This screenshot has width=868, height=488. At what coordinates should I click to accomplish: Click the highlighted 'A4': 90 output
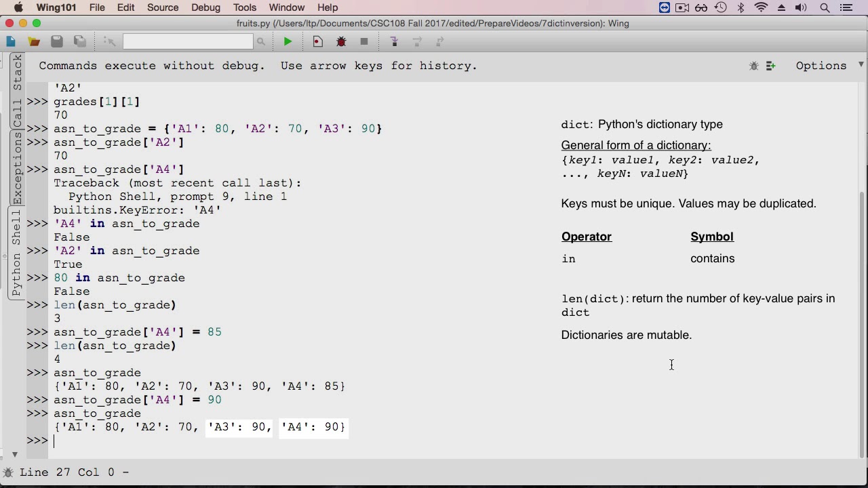pos(313,427)
